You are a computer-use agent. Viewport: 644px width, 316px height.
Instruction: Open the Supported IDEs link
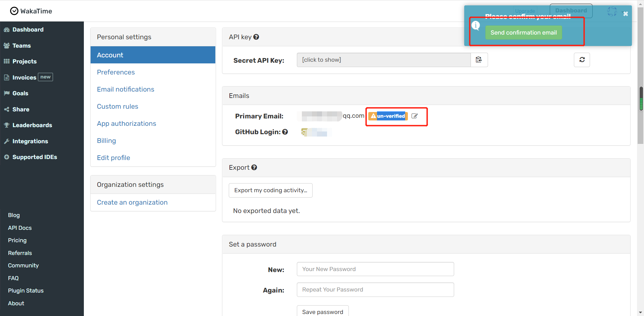coord(35,157)
